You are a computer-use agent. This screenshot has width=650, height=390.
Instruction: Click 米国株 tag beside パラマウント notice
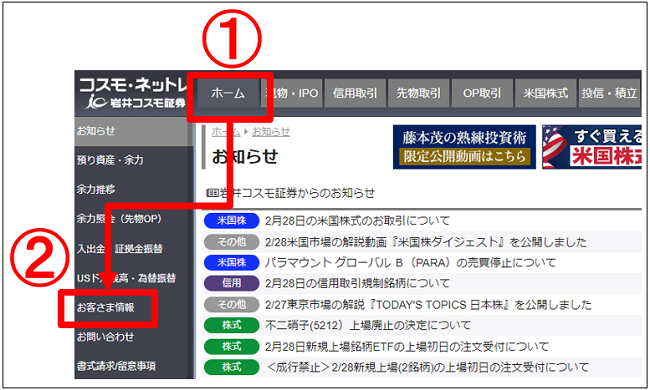(x=232, y=262)
